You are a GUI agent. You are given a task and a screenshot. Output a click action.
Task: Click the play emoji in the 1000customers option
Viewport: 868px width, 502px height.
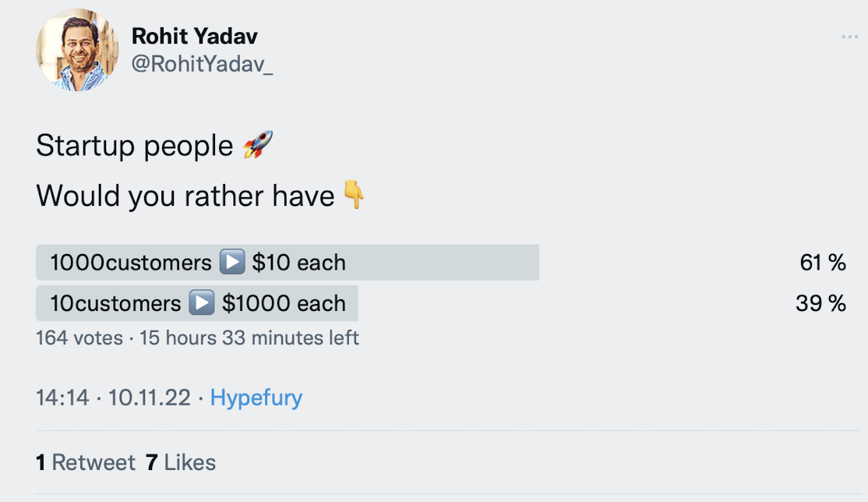pyautogui.click(x=232, y=263)
